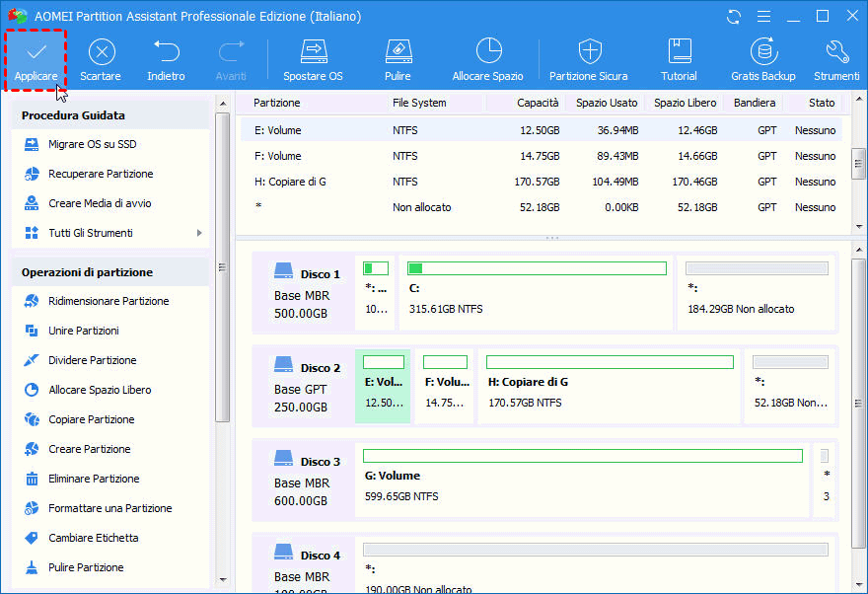Choose Ridimensionare Partizione in sidebar
868x594 pixels.
108,301
